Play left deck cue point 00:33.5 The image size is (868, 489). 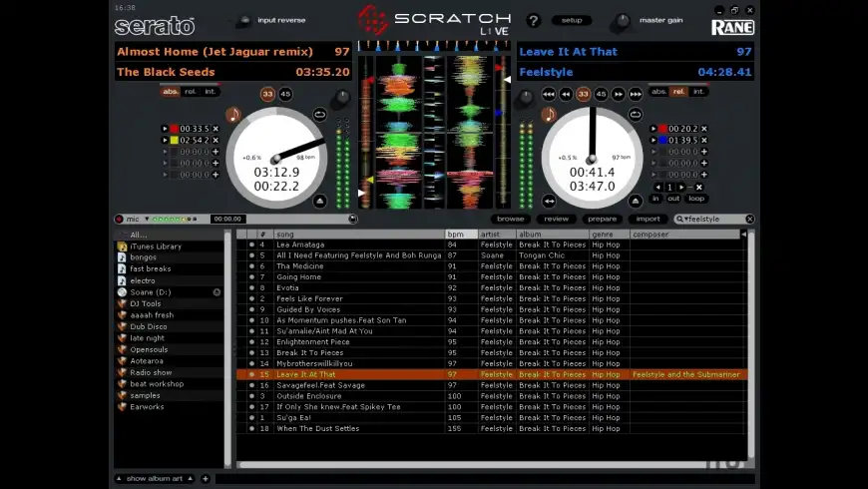pyautogui.click(x=165, y=129)
